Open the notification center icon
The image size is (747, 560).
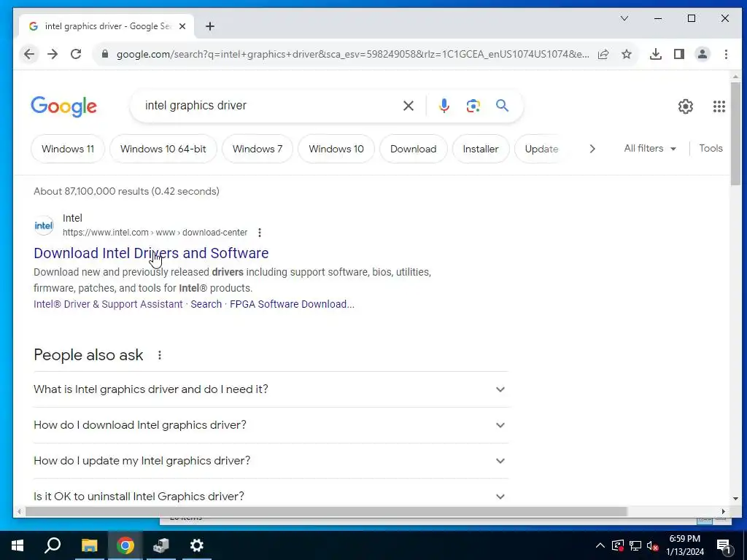(x=724, y=545)
